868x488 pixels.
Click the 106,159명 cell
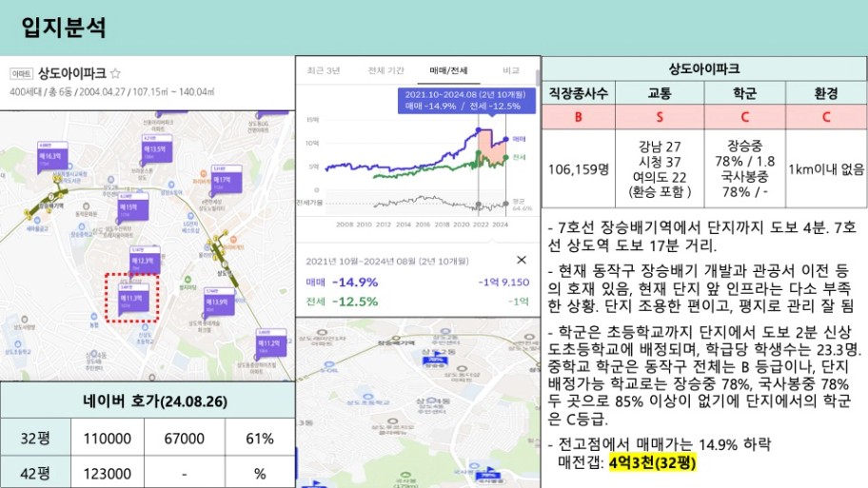click(x=579, y=168)
